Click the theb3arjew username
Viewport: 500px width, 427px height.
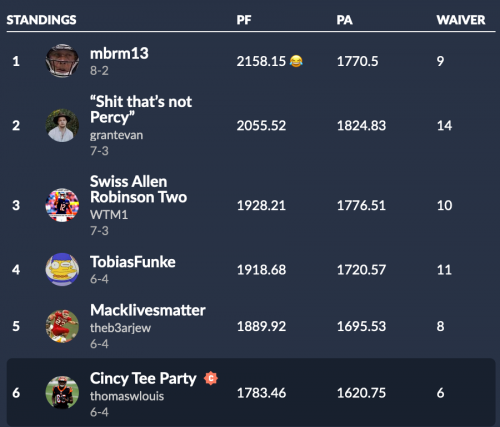120,328
